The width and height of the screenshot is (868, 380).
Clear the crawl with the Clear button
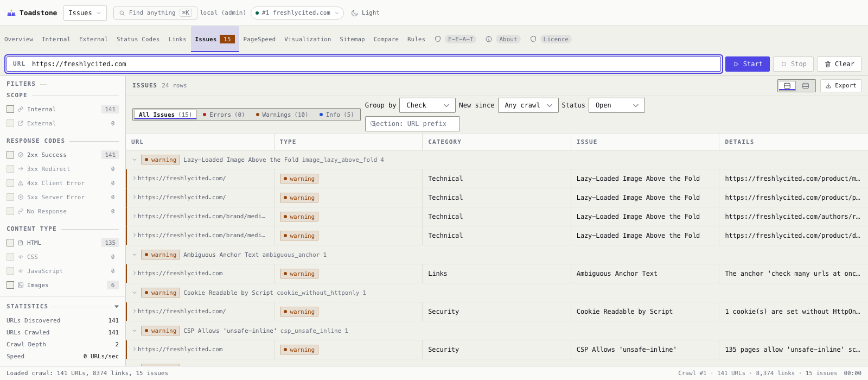[839, 64]
